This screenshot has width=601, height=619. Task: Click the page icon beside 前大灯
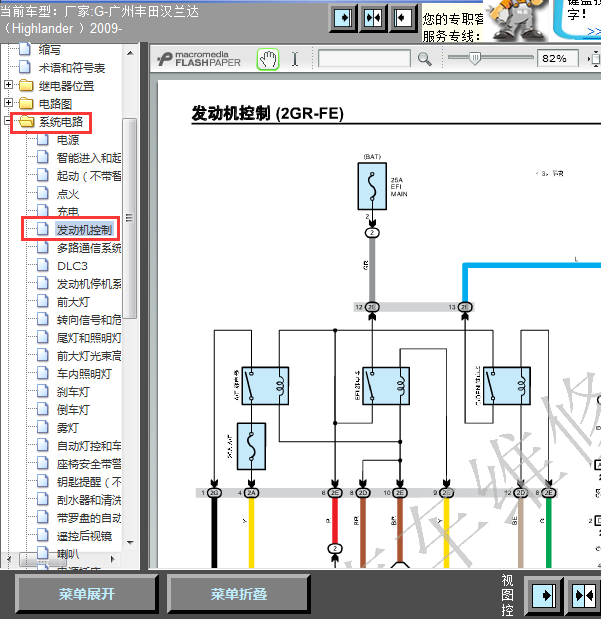pos(43,301)
